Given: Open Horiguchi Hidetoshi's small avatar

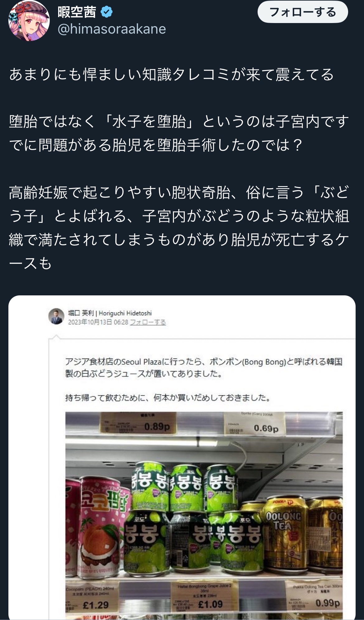Looking at the screenshot, I should tap(56, 317).
